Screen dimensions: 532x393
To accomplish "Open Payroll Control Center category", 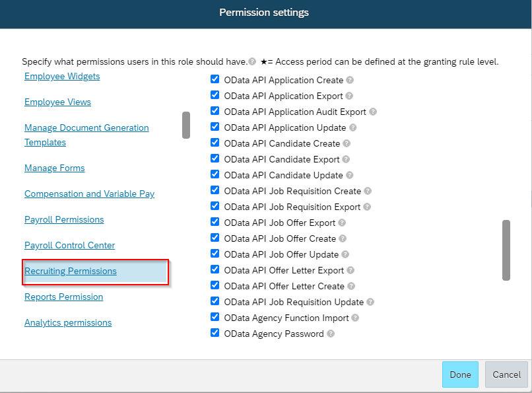I will pos(69,245).
